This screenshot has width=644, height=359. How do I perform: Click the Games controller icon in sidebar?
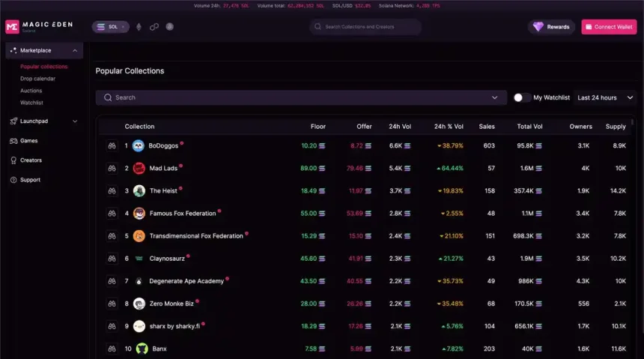13,141
